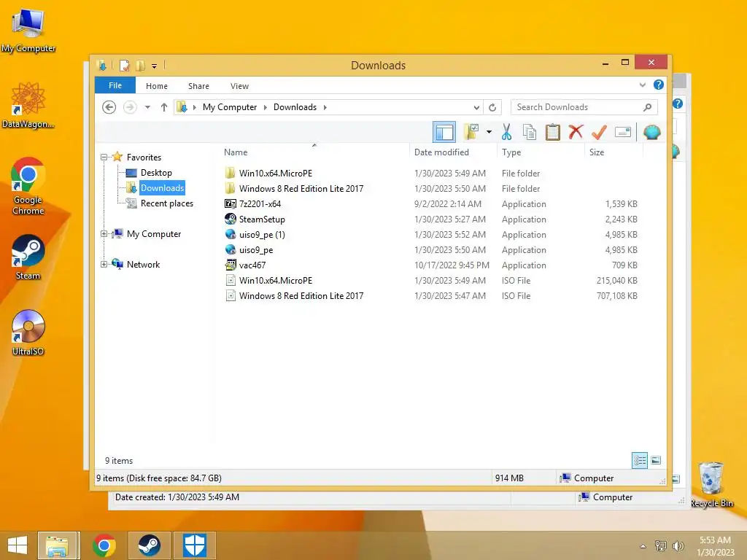This screenshot has height=560, width=747.
Task: Open the Home ribbon tab
Action: [x=157, y=86]
